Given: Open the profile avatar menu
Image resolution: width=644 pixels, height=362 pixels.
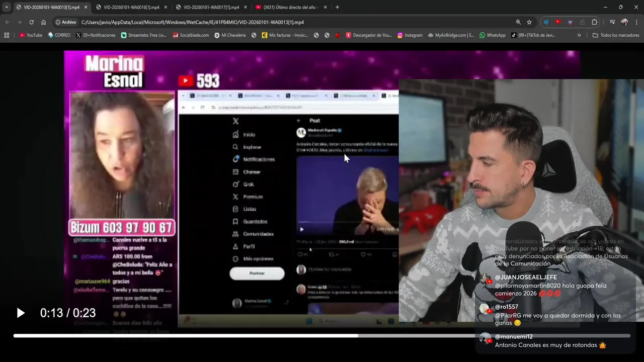Looking at the screenshot, I should pos(624,22).
